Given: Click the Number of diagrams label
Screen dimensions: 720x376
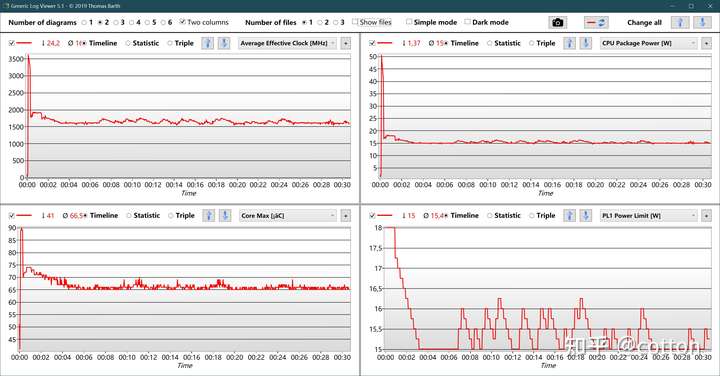Looking at the screenshot, I should point(42,22).
